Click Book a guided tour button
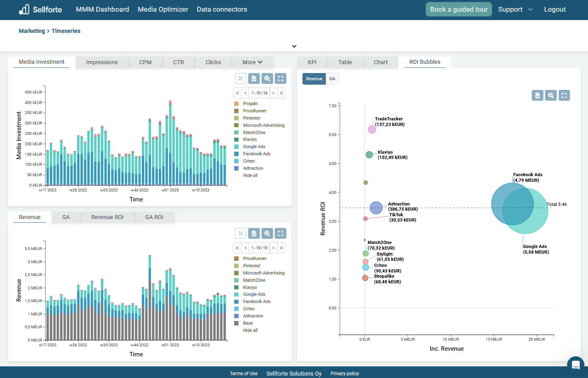Screen dimensions: 588x378 pos(459,9)
